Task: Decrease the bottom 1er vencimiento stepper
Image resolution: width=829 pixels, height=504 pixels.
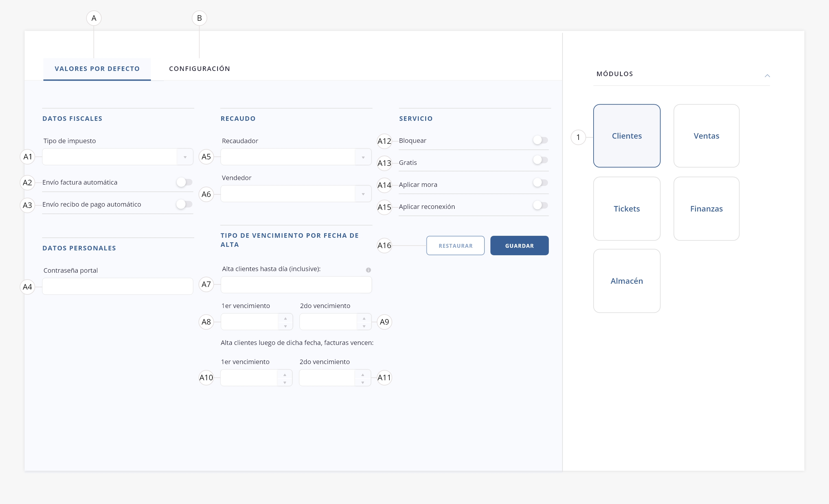Action: click(285, 382)
